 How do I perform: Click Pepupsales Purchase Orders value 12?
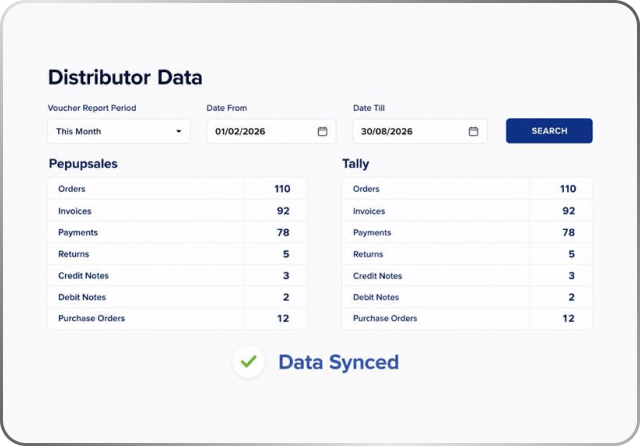(x=283, y=318)
